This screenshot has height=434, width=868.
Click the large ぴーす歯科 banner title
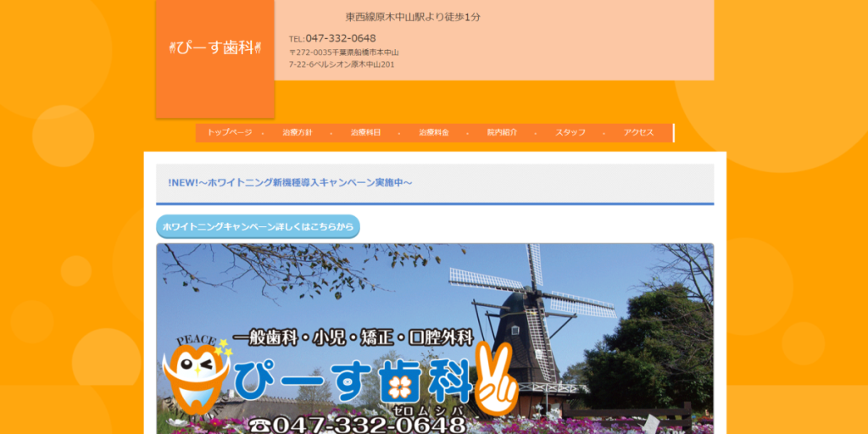pyautogui.click(x=352, y=382)
